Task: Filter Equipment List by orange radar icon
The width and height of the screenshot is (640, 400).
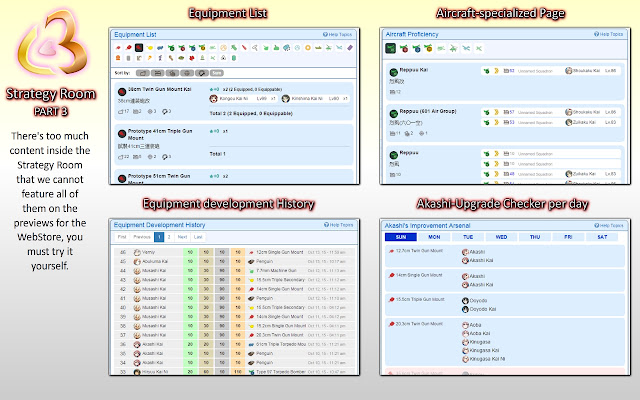Action: click(223, 47)
